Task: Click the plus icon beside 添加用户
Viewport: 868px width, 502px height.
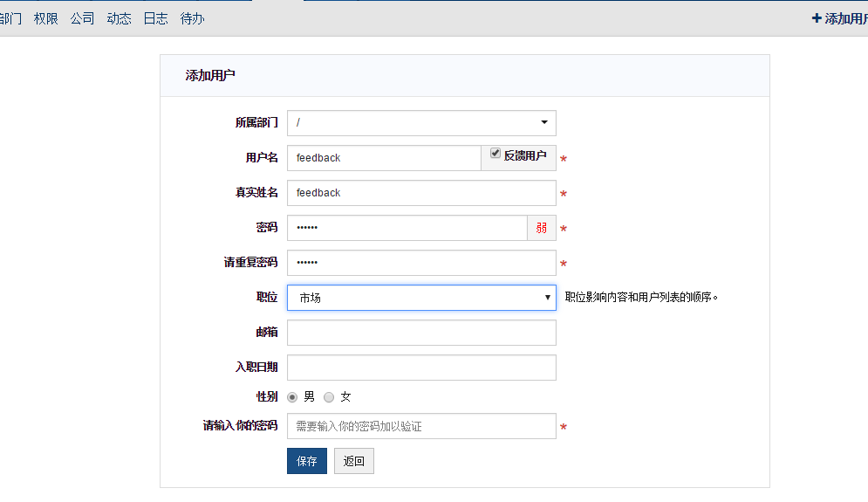Action: tap(817, 18)
